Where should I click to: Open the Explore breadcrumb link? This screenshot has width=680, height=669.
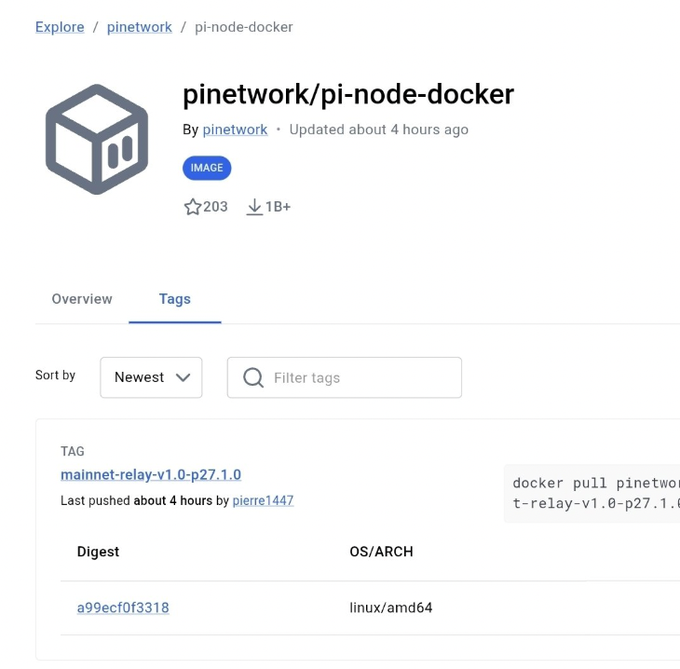[60, 27]
